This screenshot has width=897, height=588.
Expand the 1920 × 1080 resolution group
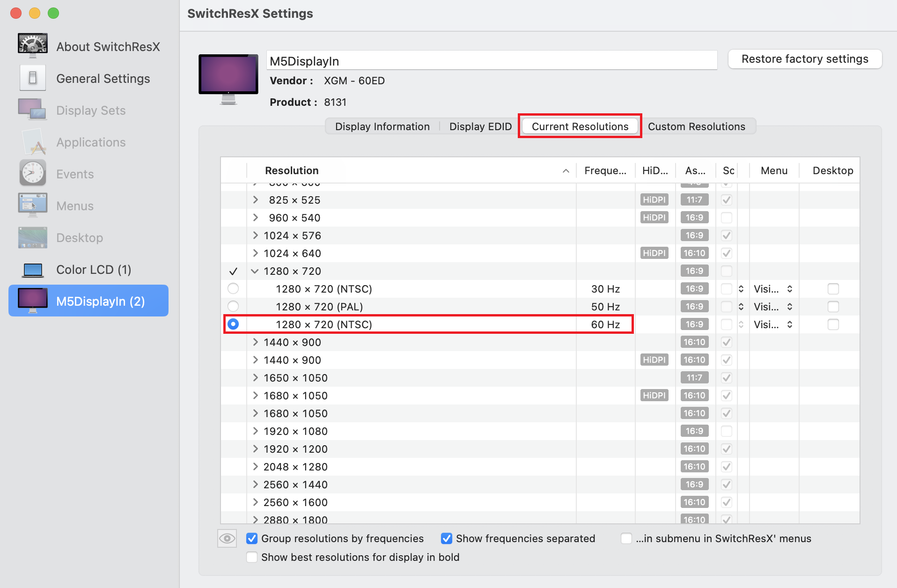click(x=256, y=431)
